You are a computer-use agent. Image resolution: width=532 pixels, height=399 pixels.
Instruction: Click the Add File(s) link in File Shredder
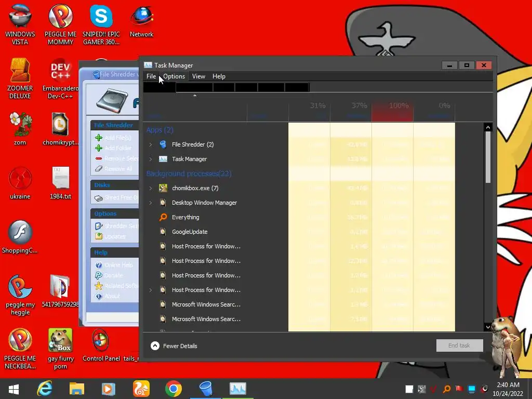point(117,138)
